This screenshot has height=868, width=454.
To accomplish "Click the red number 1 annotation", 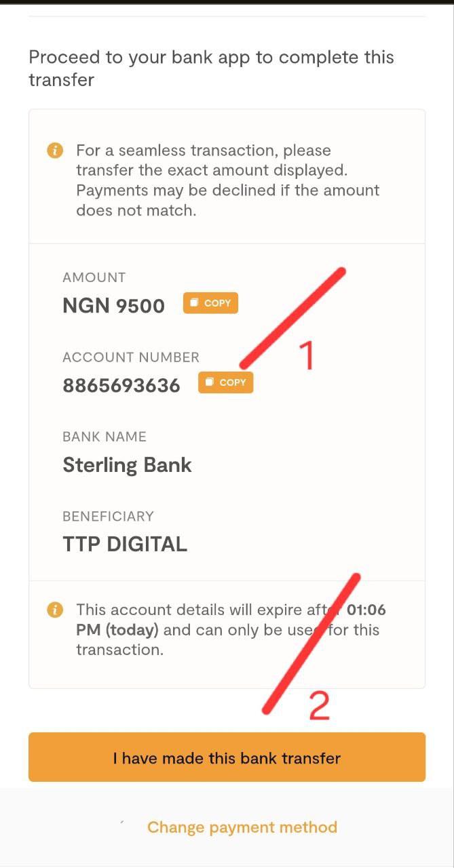I will [x=307, y=355].
